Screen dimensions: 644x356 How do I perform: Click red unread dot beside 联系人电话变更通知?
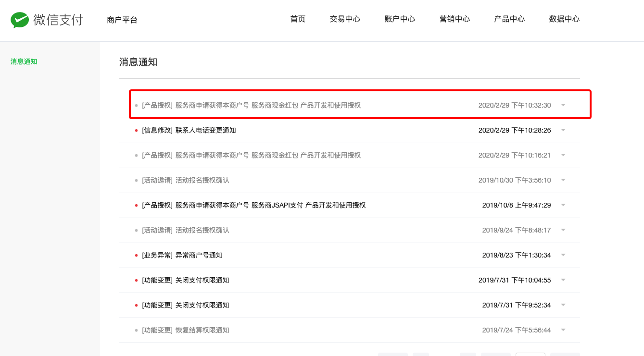click(136, 130)
